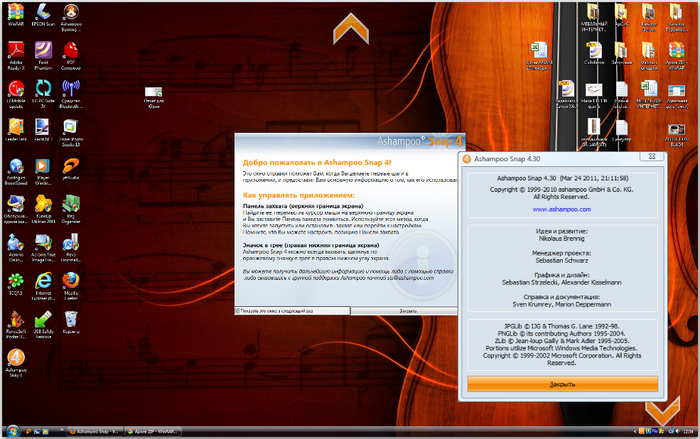This screenshot has width=700, height=439.
Task: Select the Bluetooth antenna desktop icon
Action: (71, 94)
